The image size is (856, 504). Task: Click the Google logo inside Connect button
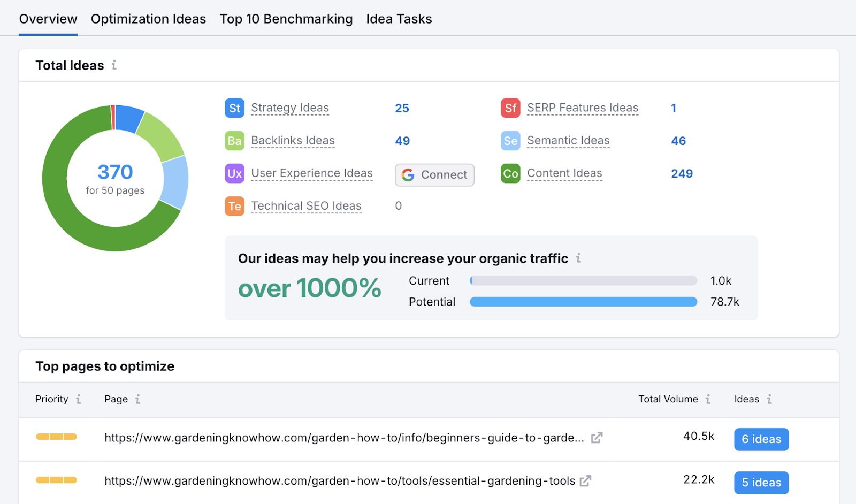[x=408, y=174]
